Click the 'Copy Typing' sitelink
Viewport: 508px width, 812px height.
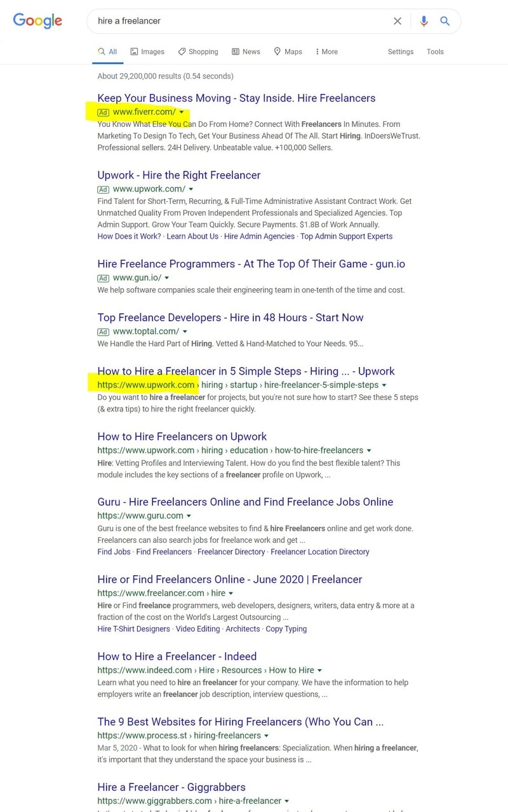pyautogui.click(x=286, y=629)
